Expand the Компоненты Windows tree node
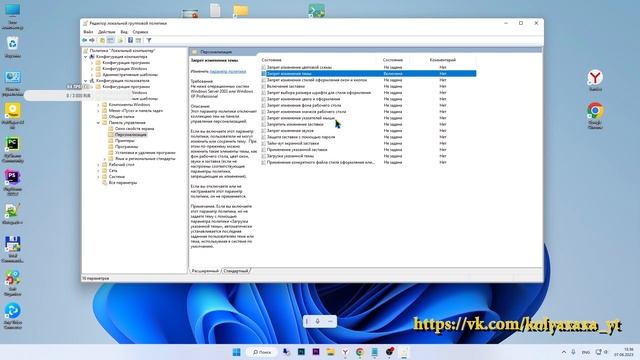Viewport: 640px width, 360px height. [98, 104]
